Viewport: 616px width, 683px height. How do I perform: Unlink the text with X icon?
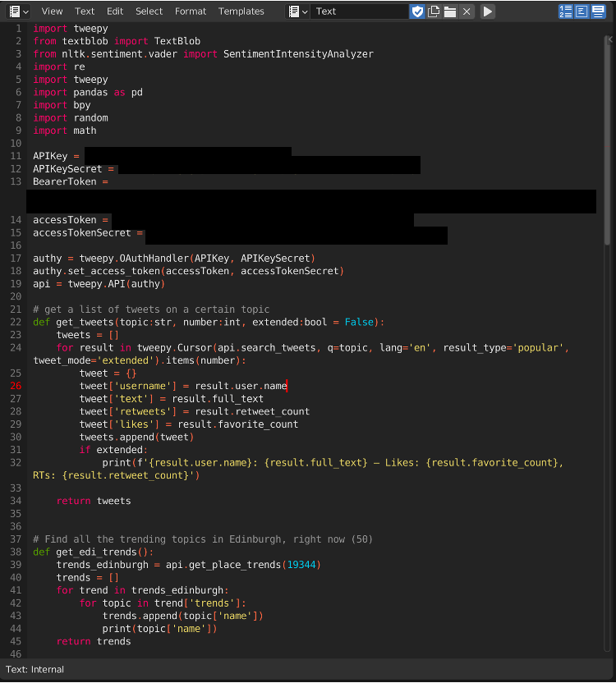(467, 11)
